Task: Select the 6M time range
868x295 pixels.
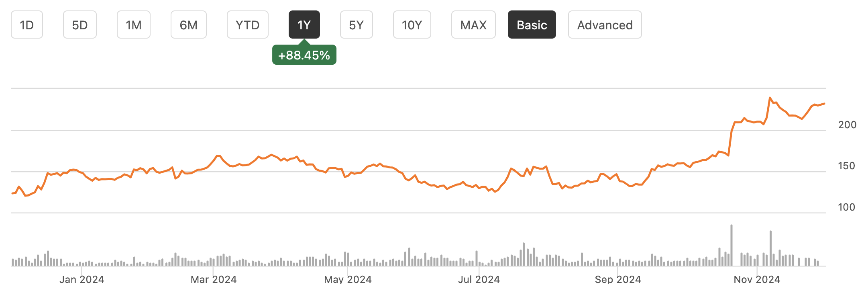Action: coord(188,25)
